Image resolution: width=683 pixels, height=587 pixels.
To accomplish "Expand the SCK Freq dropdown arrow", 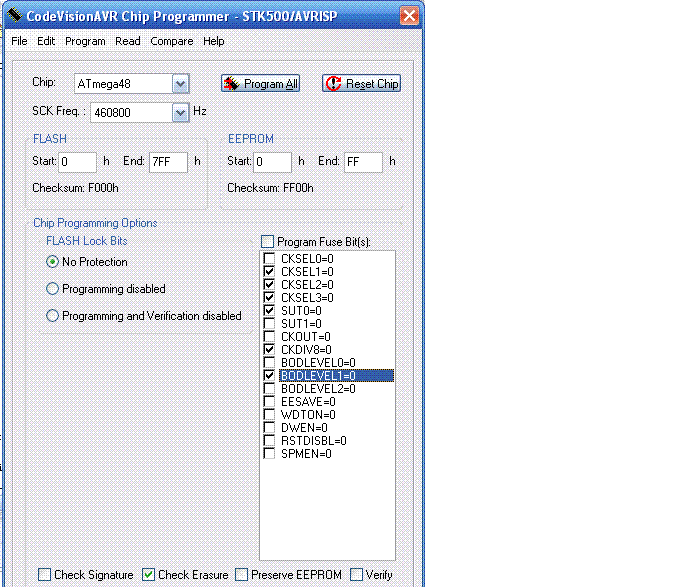I will pyautogui.click(x=180, y=112).
